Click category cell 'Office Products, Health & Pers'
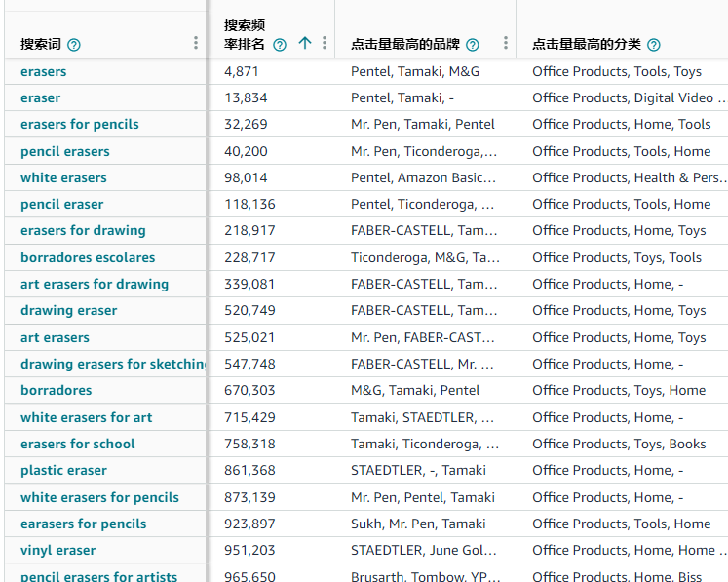 pos(629,177)
